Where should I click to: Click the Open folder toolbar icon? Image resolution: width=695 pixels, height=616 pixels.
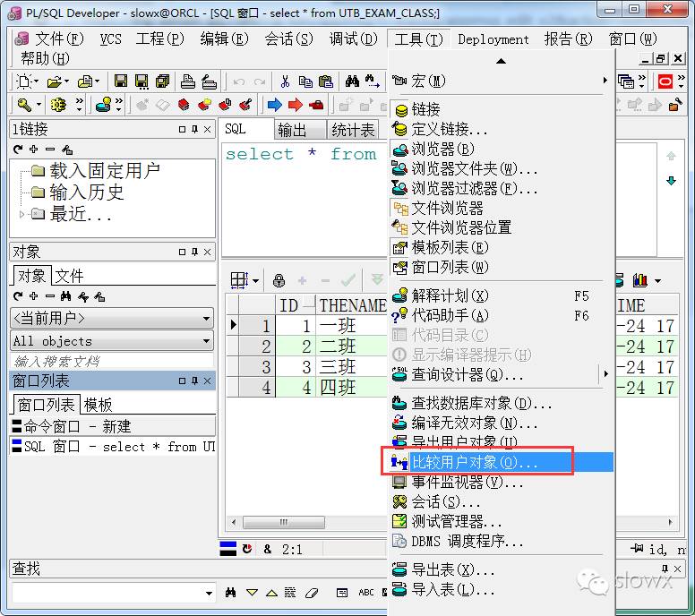tap(55, 82)
